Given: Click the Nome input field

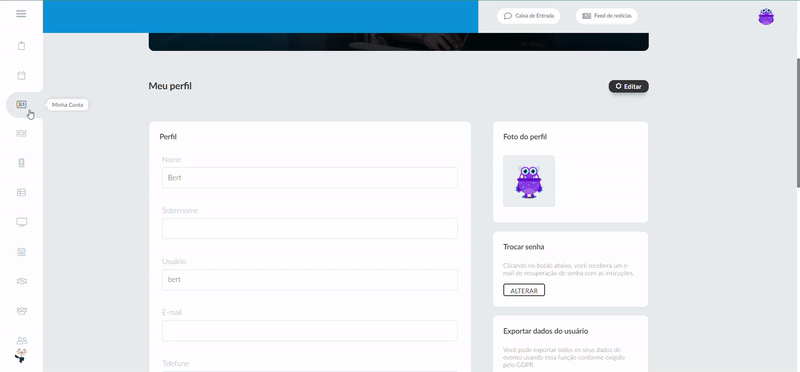Looking at the screenshot, I should point(310,178).
